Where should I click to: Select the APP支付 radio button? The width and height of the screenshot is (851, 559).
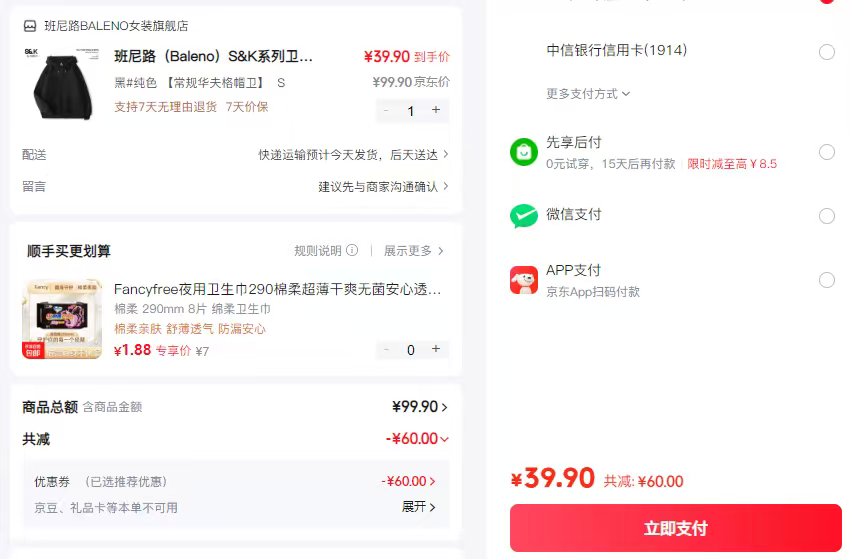click(x=827, y=280)
